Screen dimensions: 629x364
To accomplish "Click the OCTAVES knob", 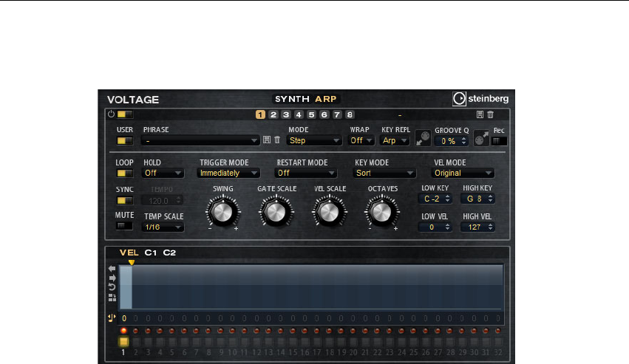I will click(x=382, y=212).
